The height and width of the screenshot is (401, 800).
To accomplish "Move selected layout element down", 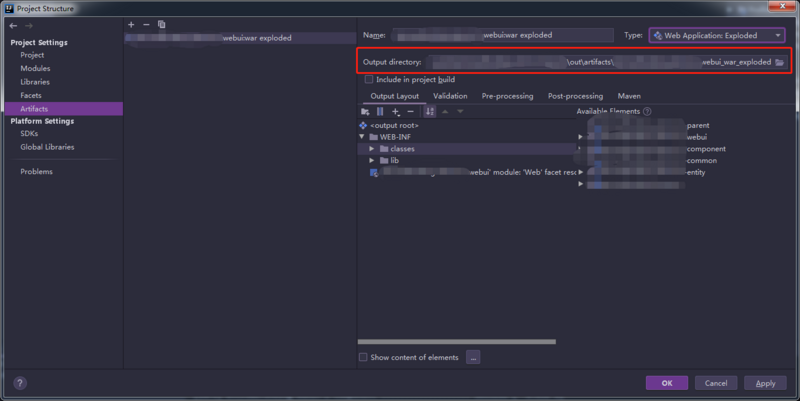I will point(460,112).
